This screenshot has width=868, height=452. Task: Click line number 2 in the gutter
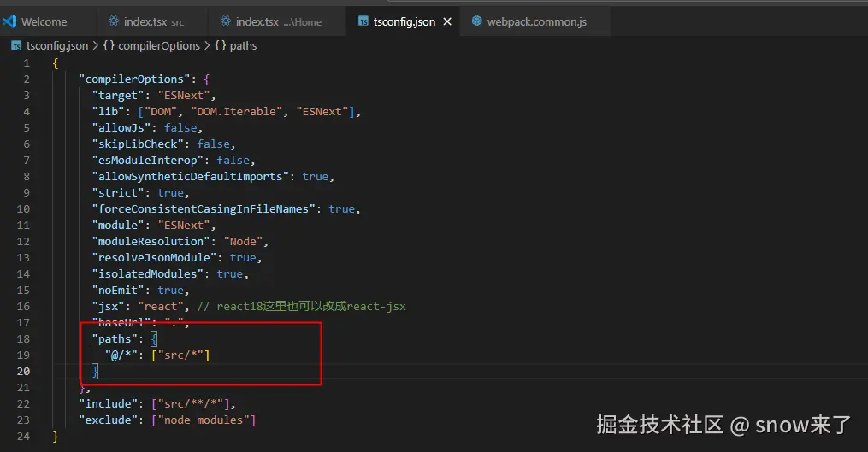(x=27, y=79)
